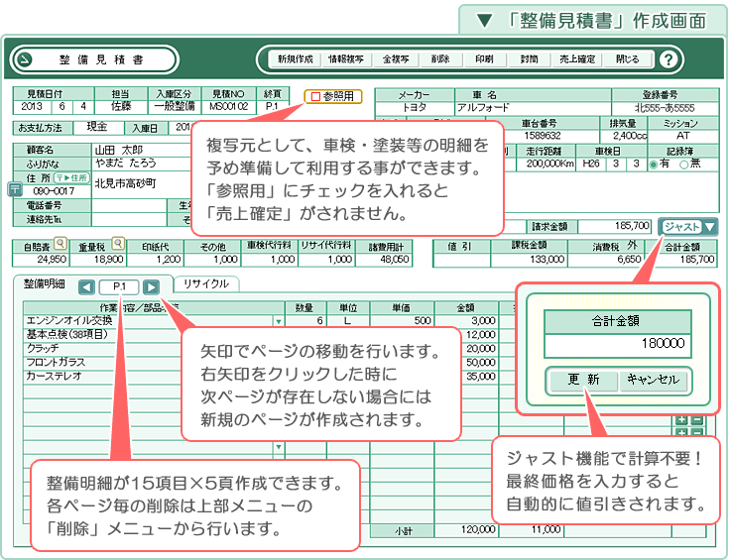The image size is (729, 560).
Task: Click the メーカー field トヨタ
Action: 415,108
